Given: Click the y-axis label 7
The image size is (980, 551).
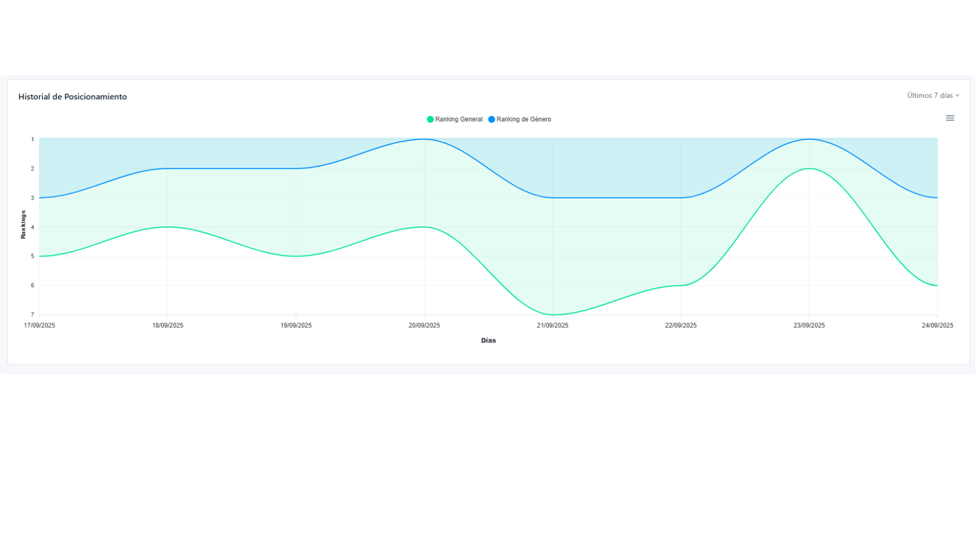Looking at the screenshot, I should pos(32,315).
